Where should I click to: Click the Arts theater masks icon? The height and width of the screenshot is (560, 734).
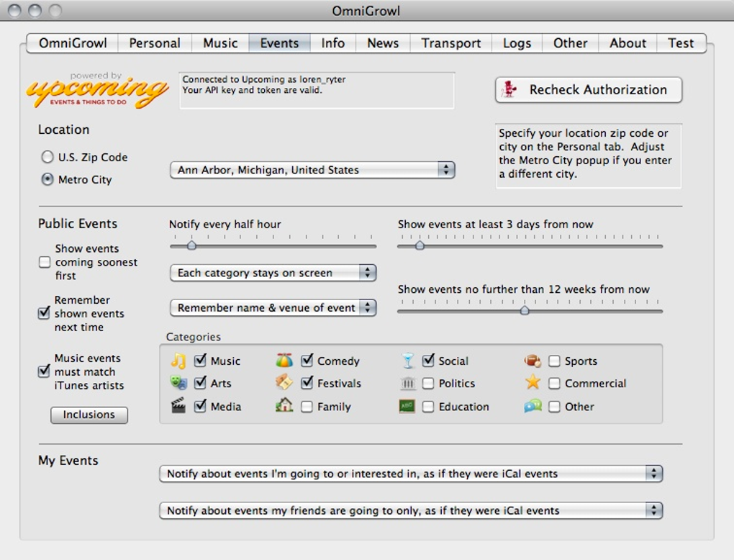pos(178,383)
